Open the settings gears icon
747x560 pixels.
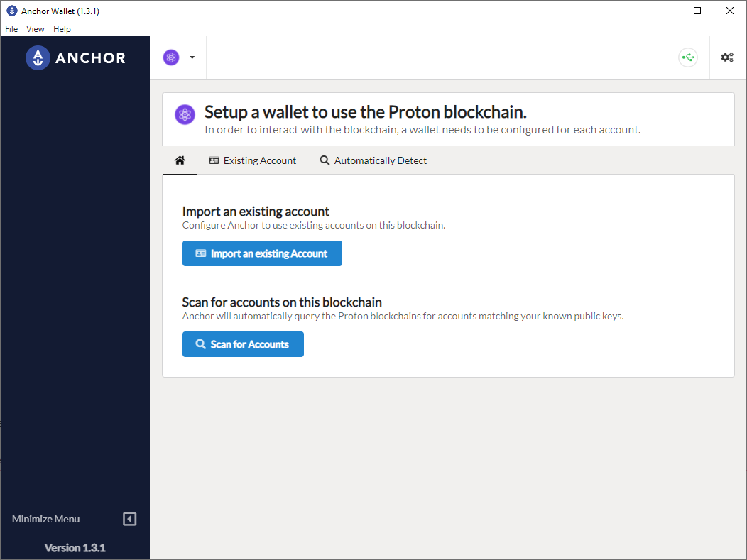(x=727, y=57)
